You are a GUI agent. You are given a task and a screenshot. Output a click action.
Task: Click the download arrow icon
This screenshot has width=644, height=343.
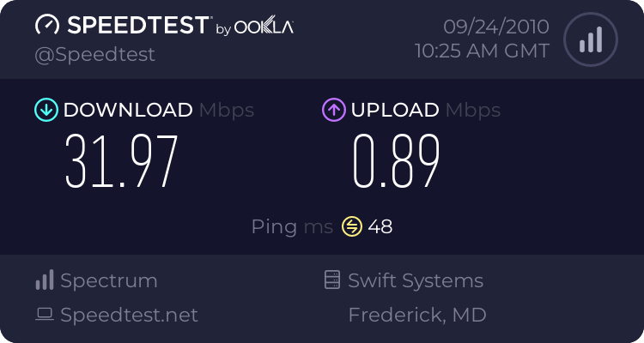pos(46,110)
